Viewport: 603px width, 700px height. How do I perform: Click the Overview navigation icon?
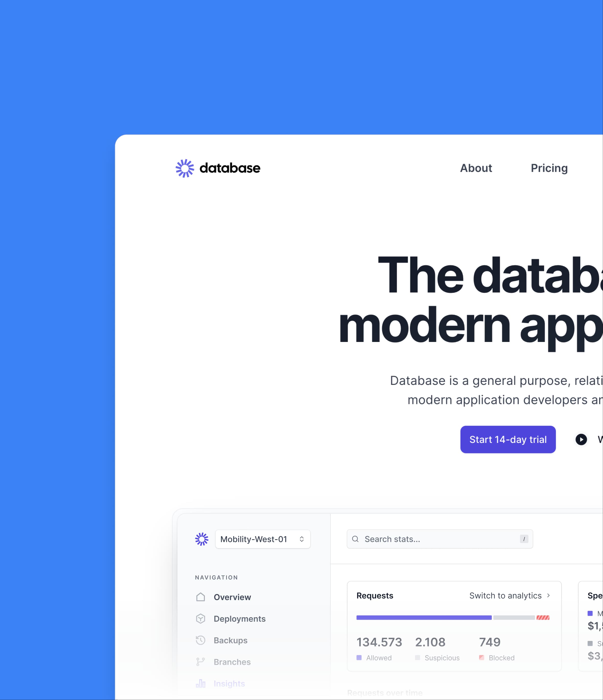click(x=201, y=597)
